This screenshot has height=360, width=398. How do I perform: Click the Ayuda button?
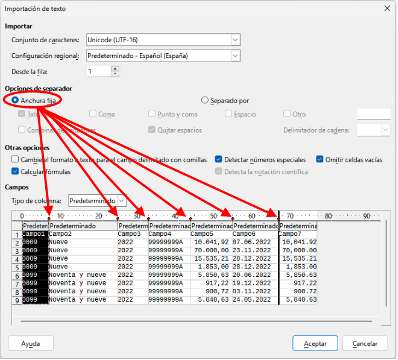(x=31, y=343)
